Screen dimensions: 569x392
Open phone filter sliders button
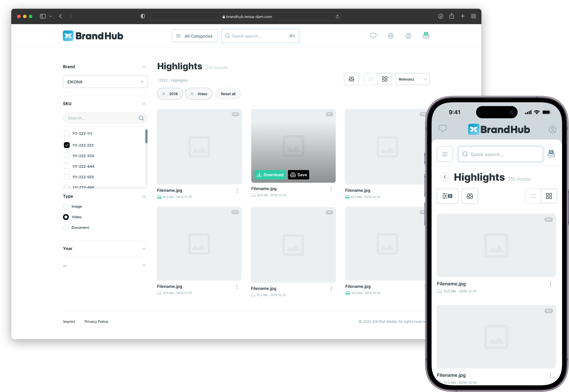pyautogui.click(x=447, y=196)
